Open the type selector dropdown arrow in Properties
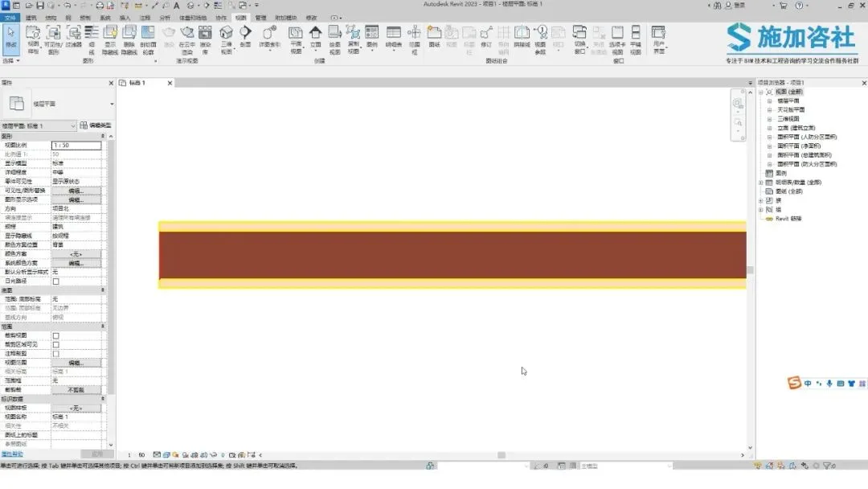 112,104
